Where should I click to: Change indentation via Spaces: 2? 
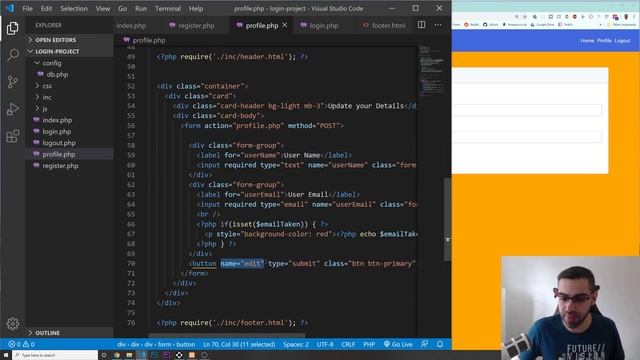click(x=296, y=344)
